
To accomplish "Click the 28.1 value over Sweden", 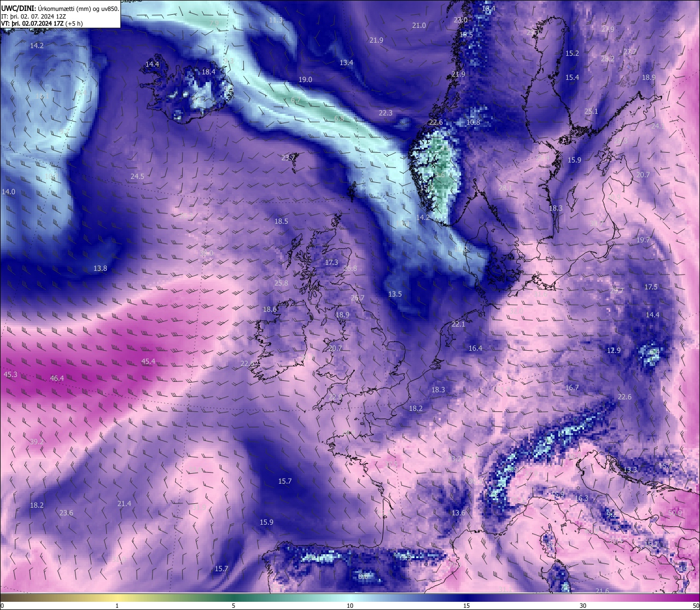I will click(506, 188).
